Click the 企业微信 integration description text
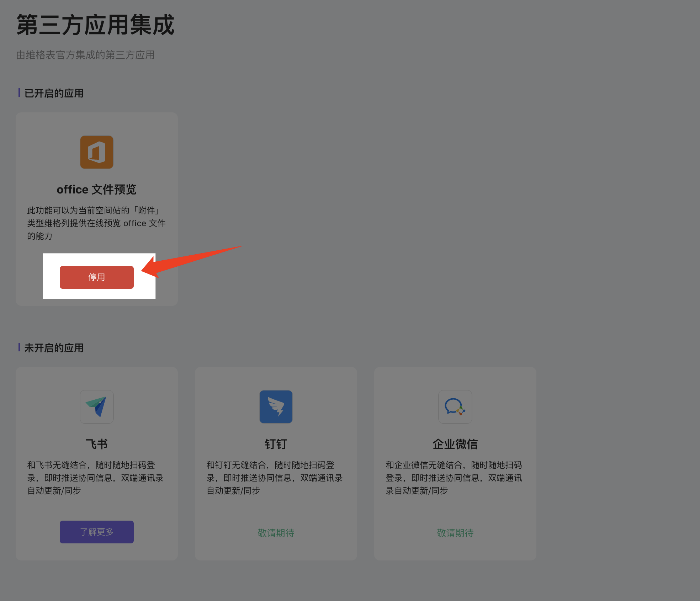Screen dimensions: 700x601 [454, 478]
